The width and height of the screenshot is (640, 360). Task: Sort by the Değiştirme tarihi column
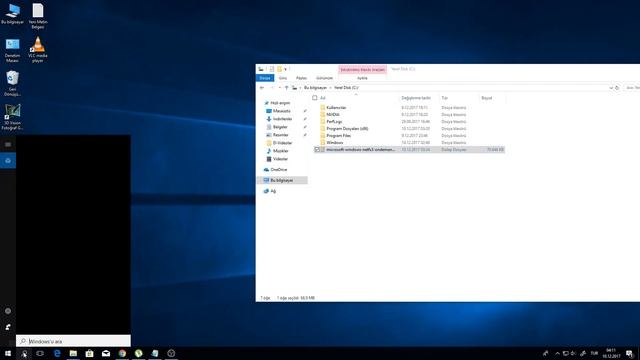coord(416,98)
